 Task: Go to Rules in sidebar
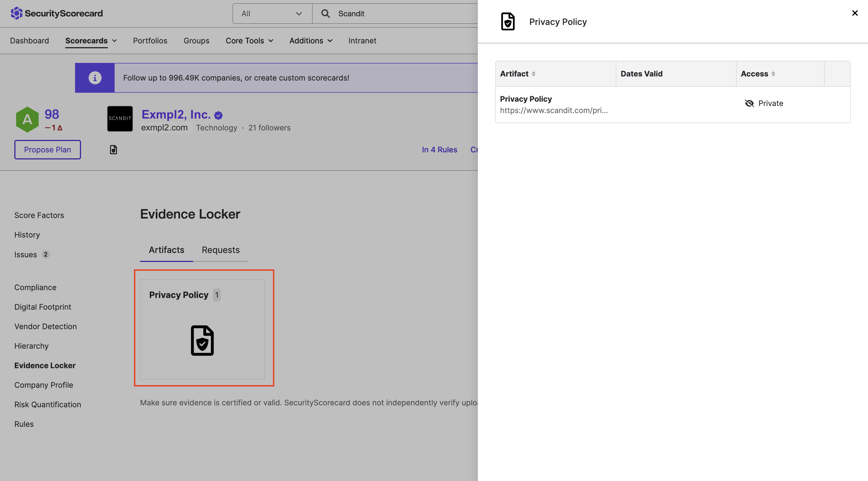[24, 424]
